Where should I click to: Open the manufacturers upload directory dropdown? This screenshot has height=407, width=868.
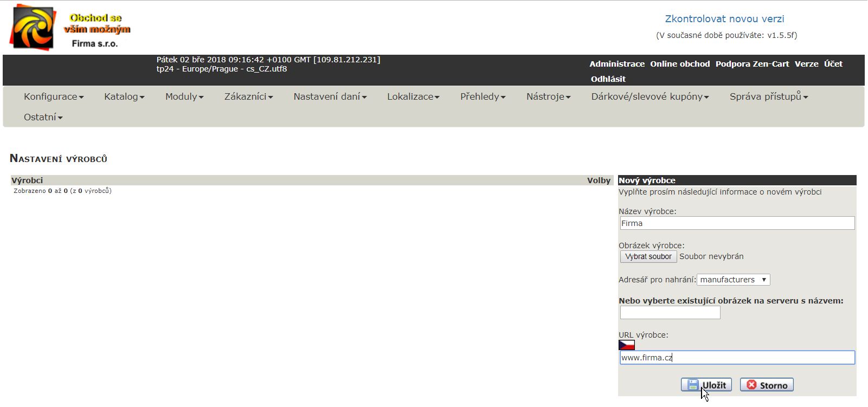[x=733, y=280]
